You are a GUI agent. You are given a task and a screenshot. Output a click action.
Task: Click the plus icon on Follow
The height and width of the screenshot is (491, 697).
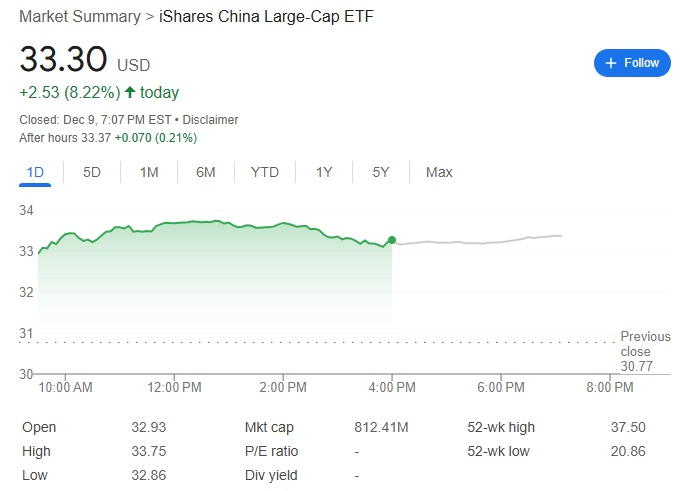[610, 62]
